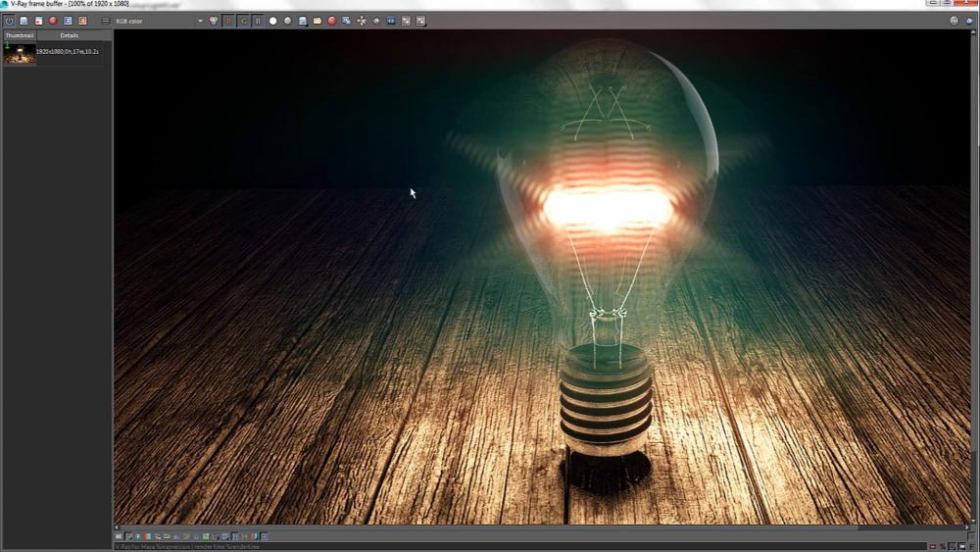Screen dimensions: 980x552
Task: Click the link to PDPlayer icon
Action: (x=391, y=21)
